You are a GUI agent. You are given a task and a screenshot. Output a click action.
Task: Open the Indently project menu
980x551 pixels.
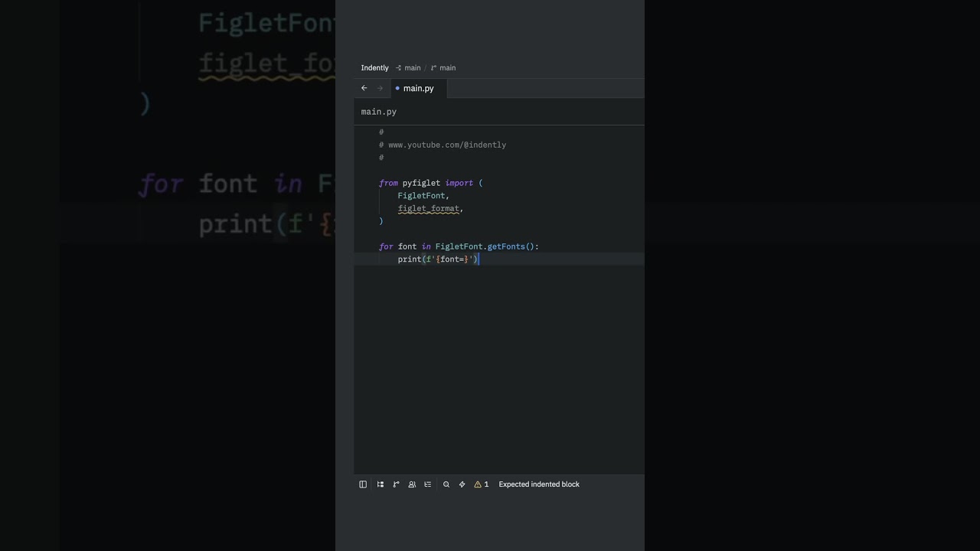(x=375, y=68)
